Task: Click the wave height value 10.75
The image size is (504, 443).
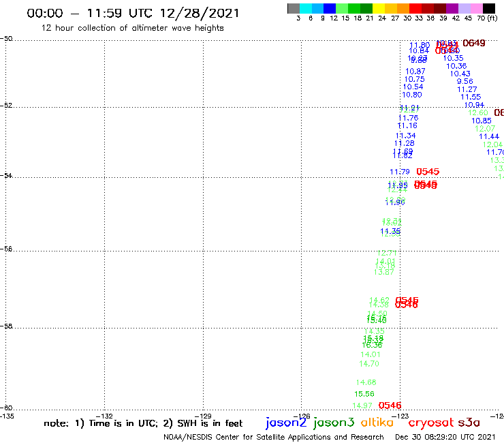Action: pos(414,79)
